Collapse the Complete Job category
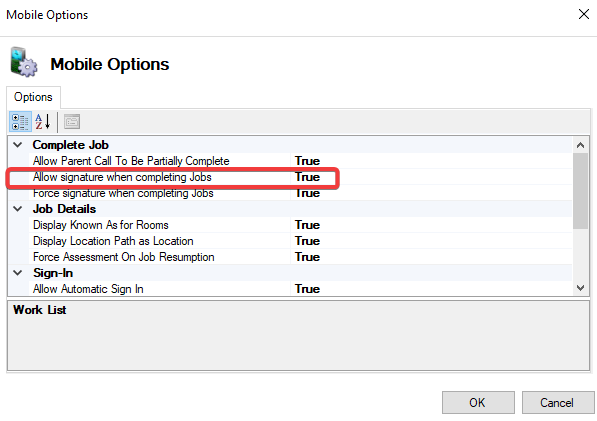 pos(18,145)
